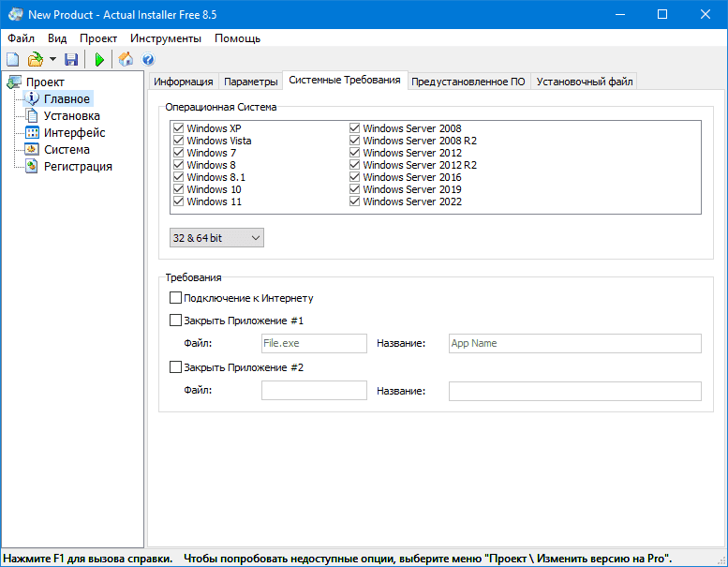The image size is (728, 567).
Task: Switch to Установочный файл tab
Action: (x=585, y=82)
